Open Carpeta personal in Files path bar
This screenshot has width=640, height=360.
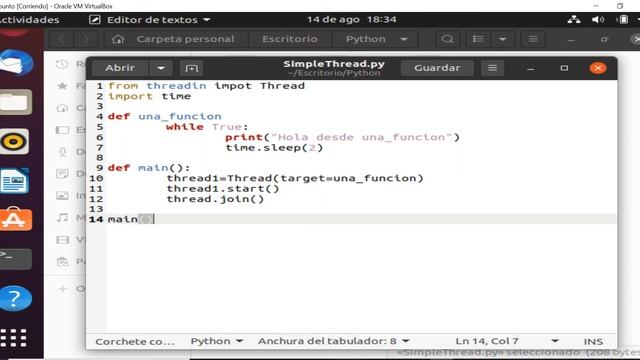tap(176, 39)
